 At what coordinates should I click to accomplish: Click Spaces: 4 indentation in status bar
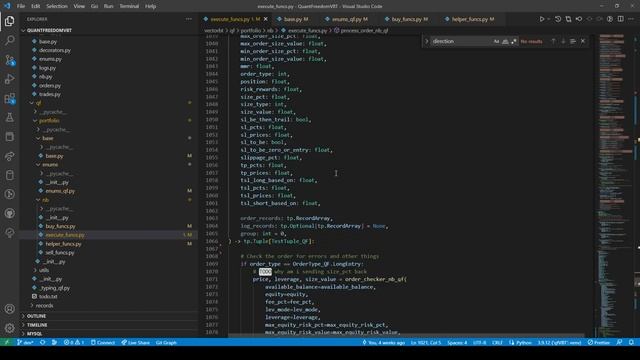pos(457,342)
